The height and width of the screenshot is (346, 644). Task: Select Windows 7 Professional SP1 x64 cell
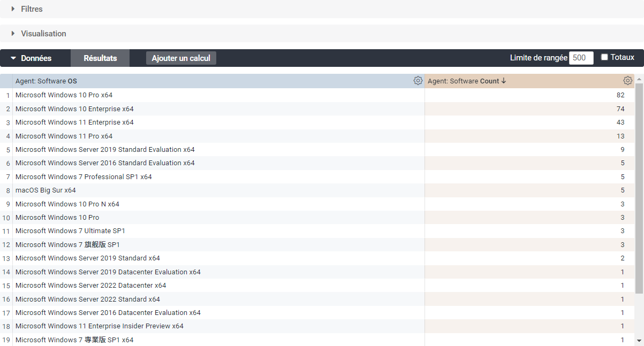pyautogui.click(x=218, y=177)
